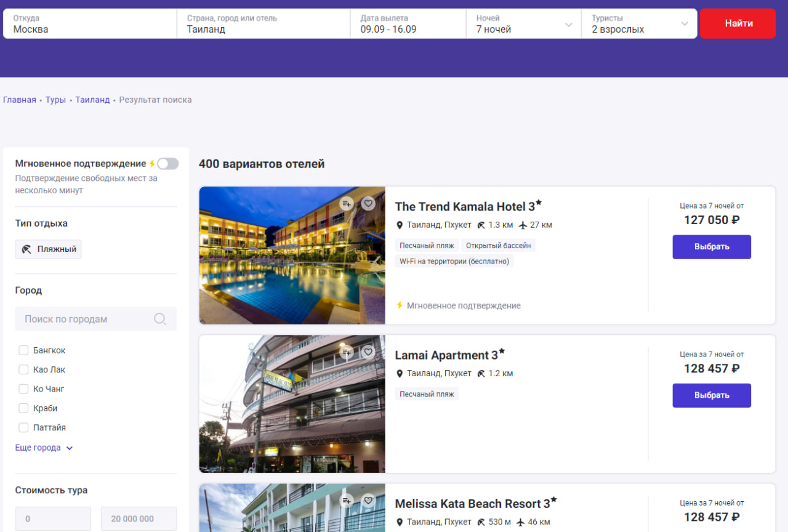Screen dimensions: 788x532
Task: Click Выбрать for Lamai Apartment
Action: (712, 395)
